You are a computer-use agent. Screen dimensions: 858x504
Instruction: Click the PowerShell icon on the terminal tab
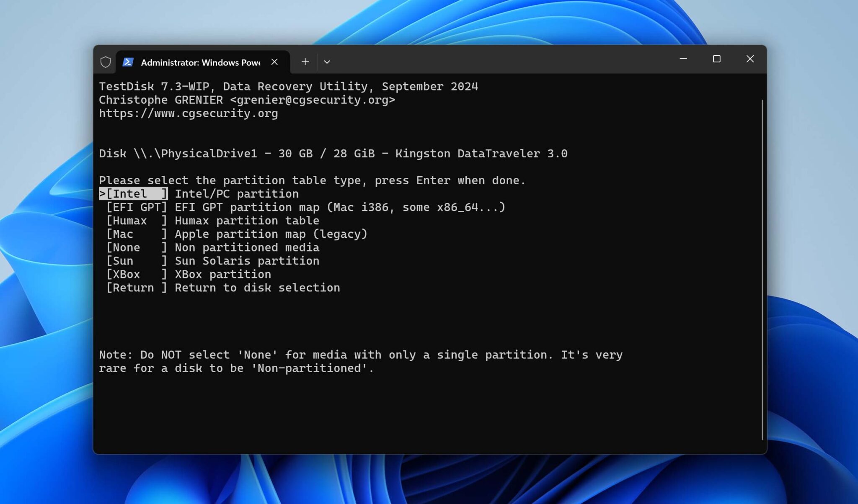128,62
